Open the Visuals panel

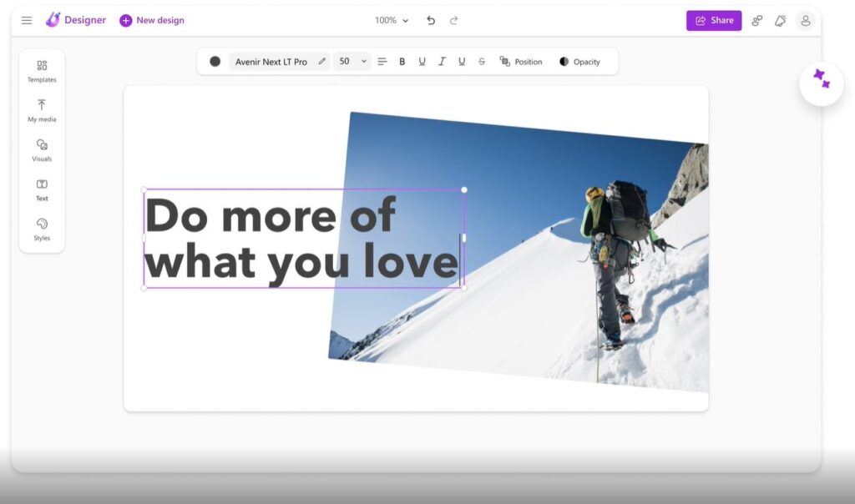point(41,150)
